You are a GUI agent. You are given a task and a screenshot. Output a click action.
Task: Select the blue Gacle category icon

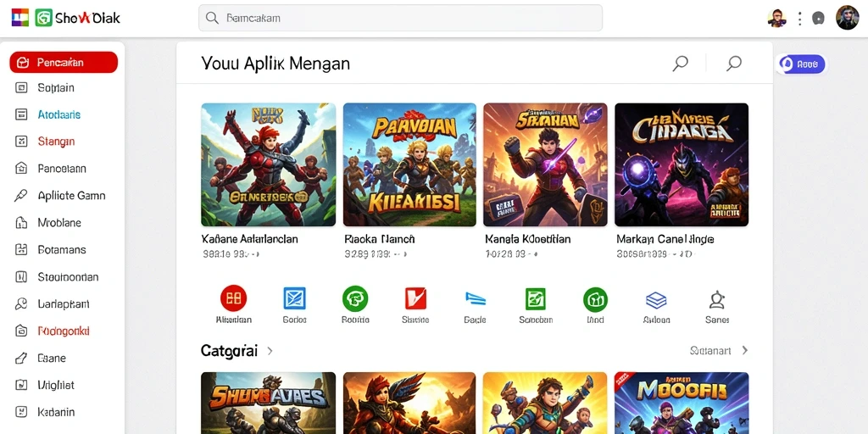[x=475, y=299]
